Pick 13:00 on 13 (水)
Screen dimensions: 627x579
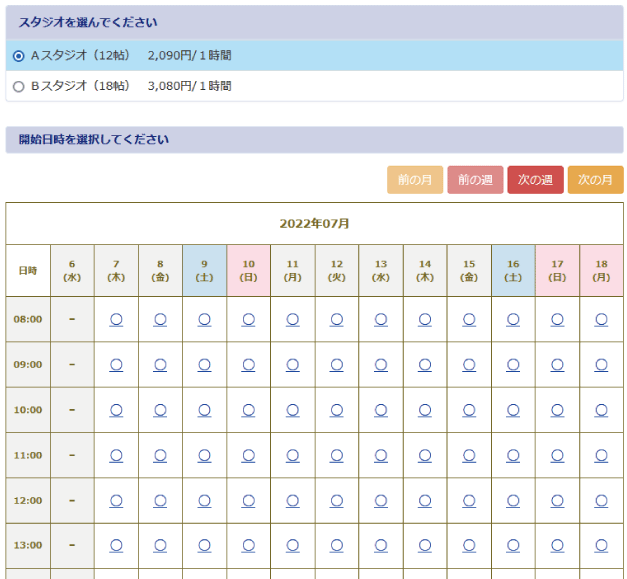pos(381,545)
